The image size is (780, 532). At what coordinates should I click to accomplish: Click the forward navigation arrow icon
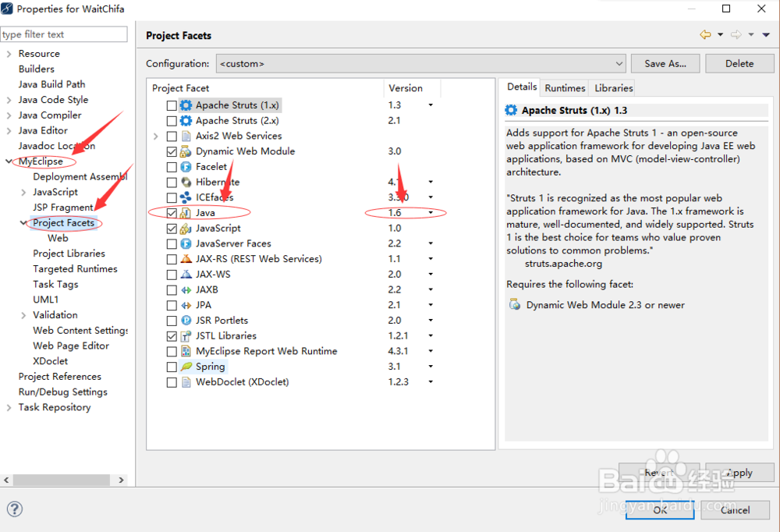click(736, 34)
